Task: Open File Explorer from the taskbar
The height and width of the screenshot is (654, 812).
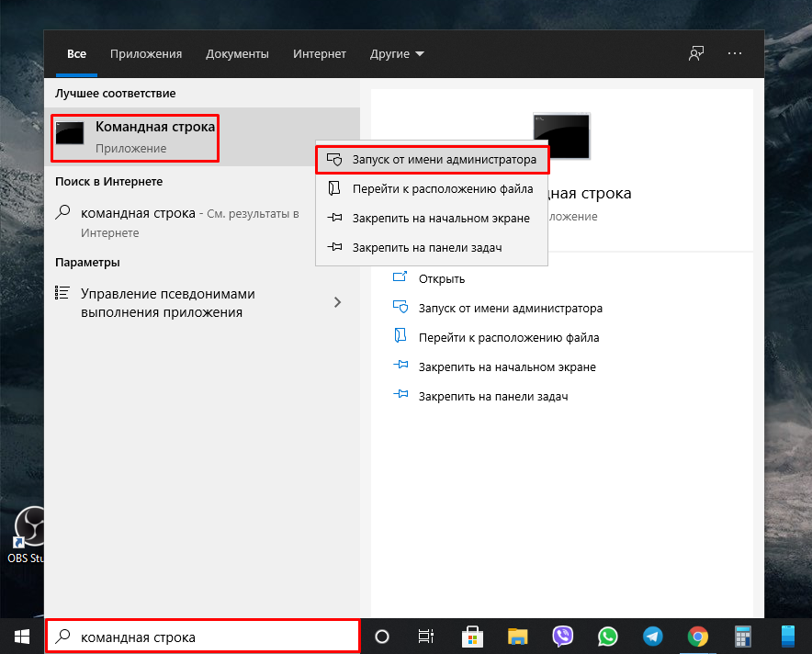Action: [517, 637]
